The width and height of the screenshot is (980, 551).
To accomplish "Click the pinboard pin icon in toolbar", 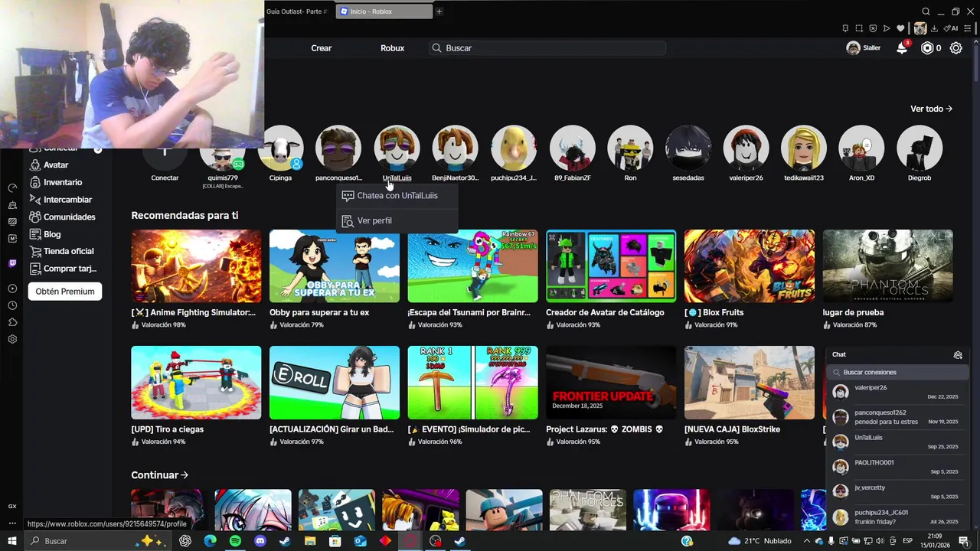I will click(845, 28).
